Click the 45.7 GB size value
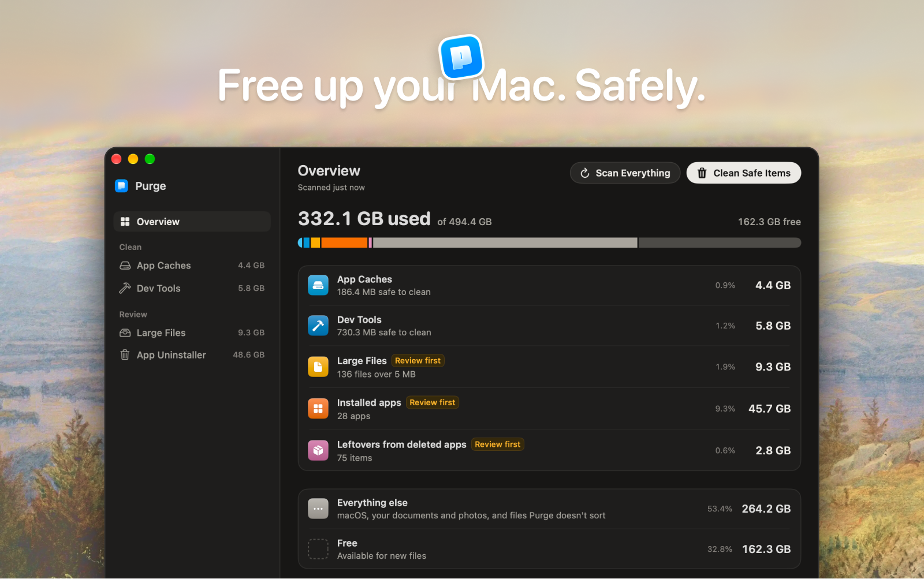 (x=769, y=409)
